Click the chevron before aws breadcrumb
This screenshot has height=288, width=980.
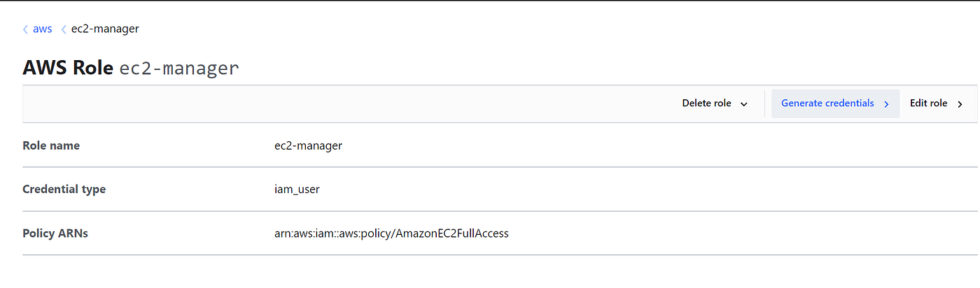pyautogui.click(x=26, y=29)
